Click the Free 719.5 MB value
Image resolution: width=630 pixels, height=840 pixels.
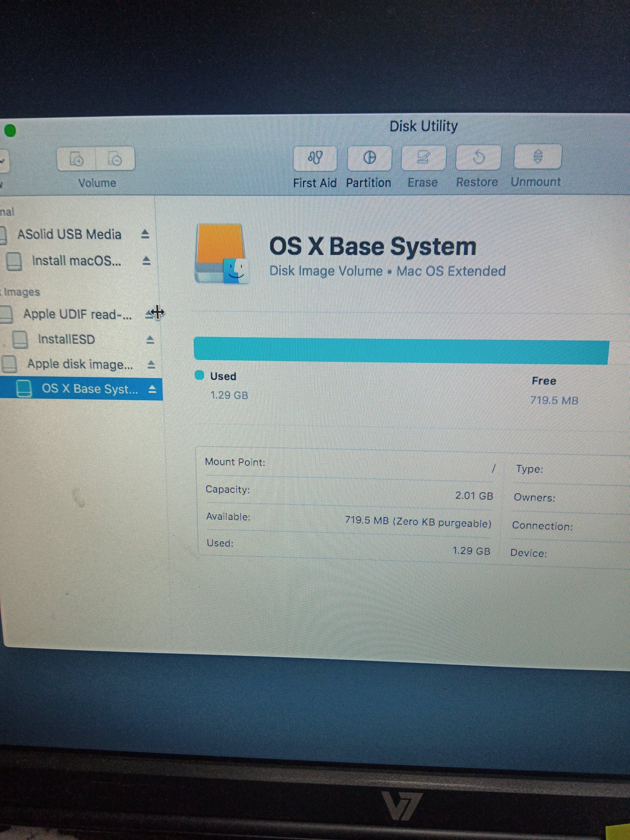(x=554, y=400)
